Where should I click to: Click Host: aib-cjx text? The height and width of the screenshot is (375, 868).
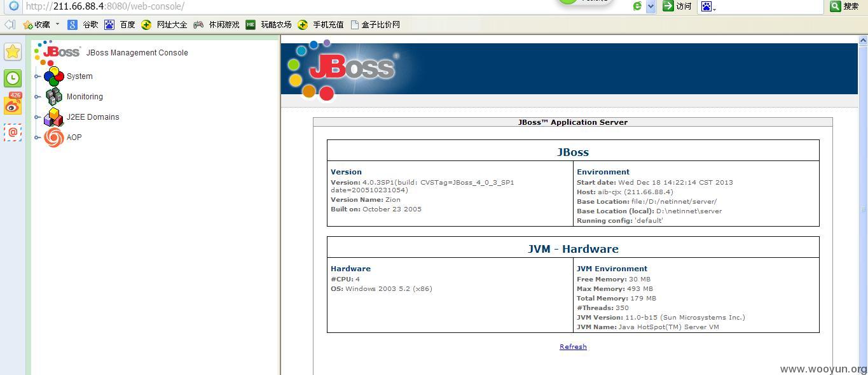624,192
